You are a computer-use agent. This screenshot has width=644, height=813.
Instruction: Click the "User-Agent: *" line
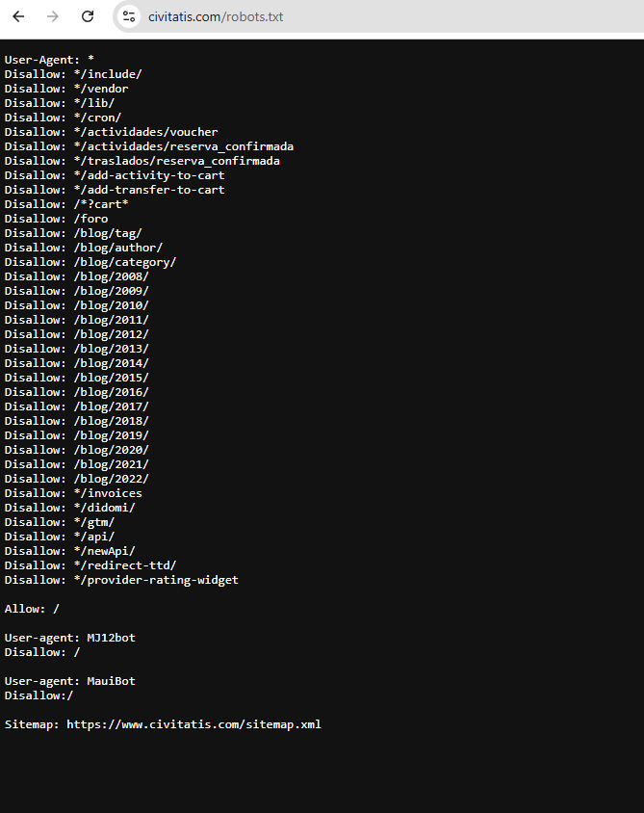pyautogui.click(x=49, y=60)
